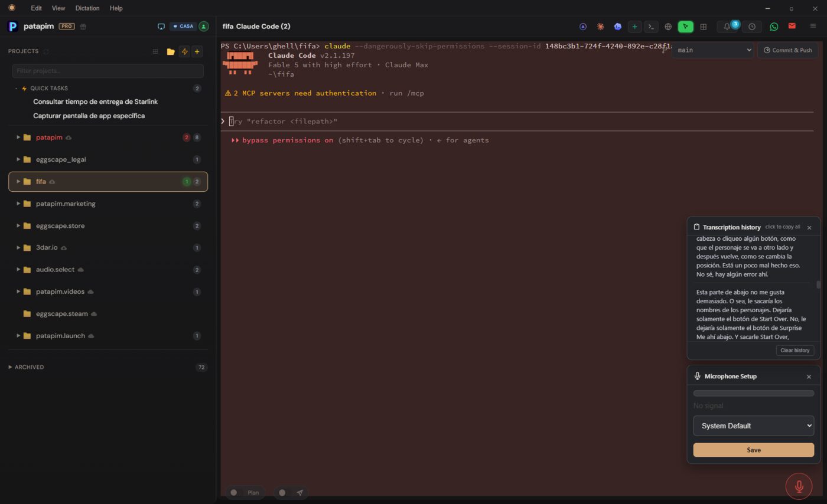Select the patapim.launch project
The height and width of the screenshot is (504, 827).
[x=108, y=336]
